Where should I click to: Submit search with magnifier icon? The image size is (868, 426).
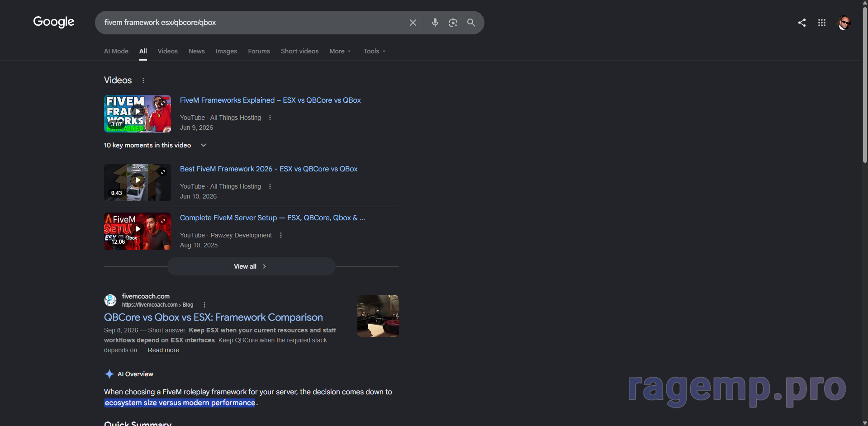pos(471,23)
